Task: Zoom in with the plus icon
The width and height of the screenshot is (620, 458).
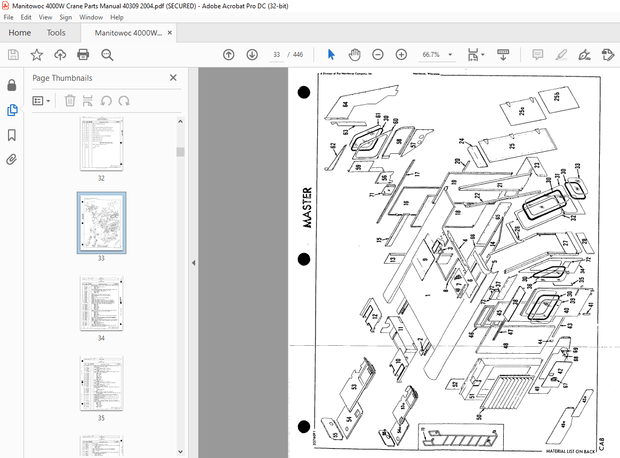Action: point(401,55)
